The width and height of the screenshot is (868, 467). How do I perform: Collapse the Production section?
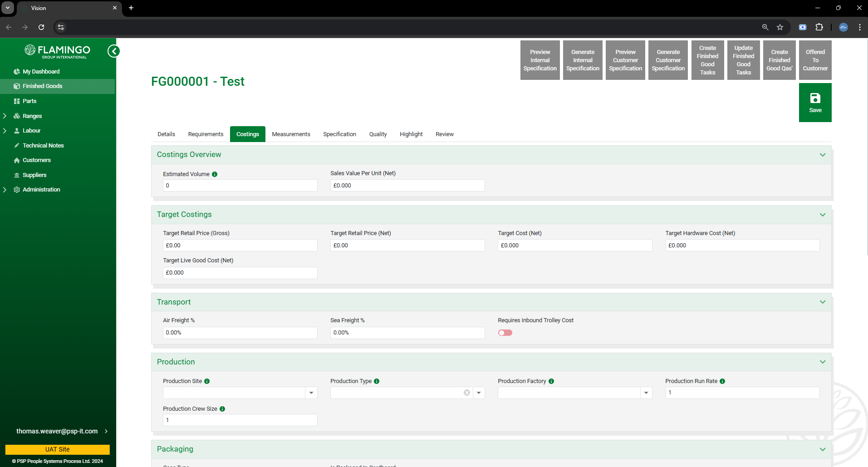point(823,362)
